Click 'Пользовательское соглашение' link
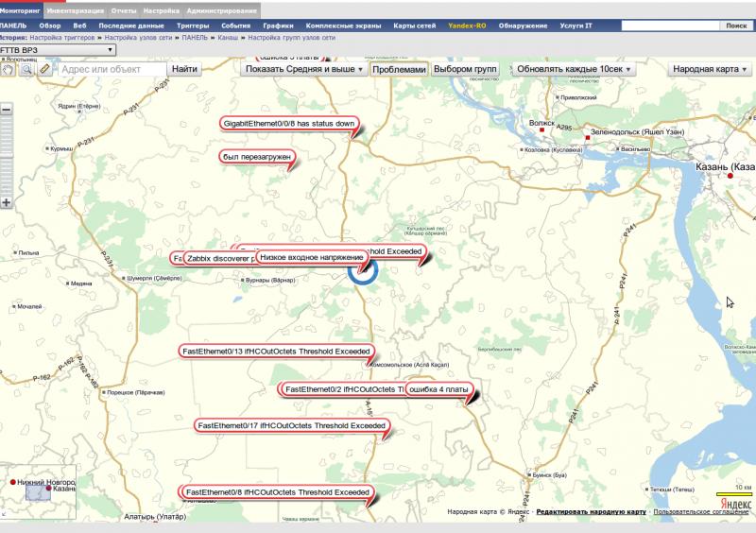The height and width of the screenshot is (533, 756). (701, 512)
